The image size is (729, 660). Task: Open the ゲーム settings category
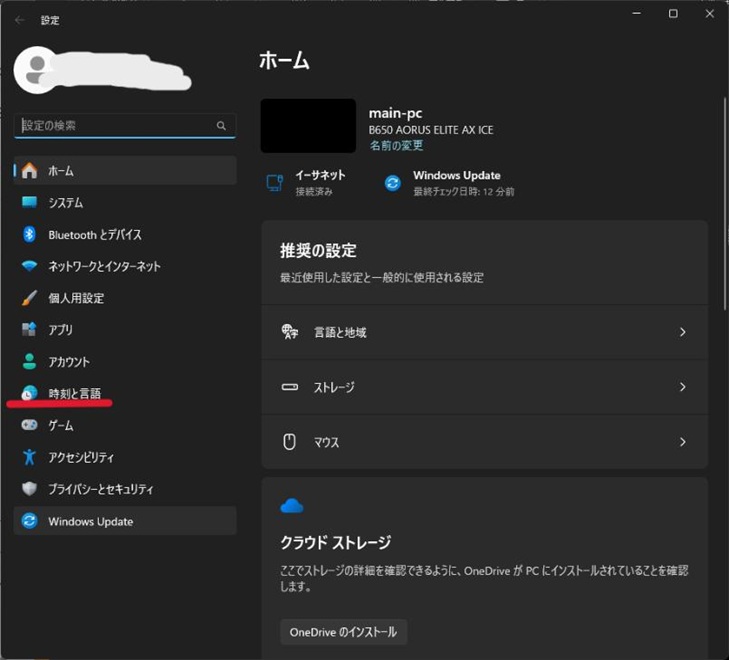(x=60, y=425)
